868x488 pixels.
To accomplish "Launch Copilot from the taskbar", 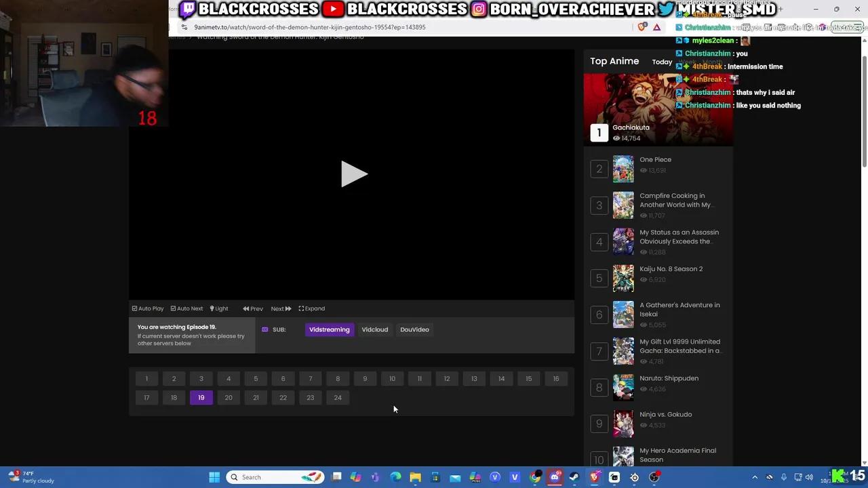I will coord(355,477).
